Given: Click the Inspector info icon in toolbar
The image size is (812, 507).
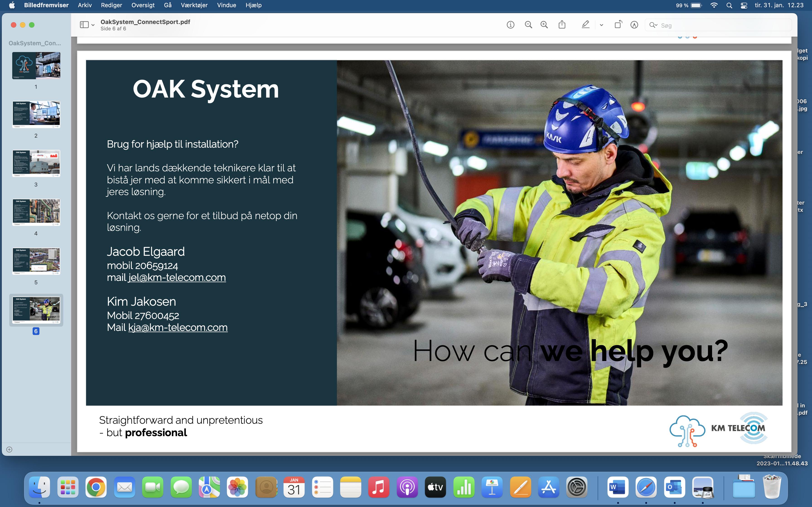Looking at the screenshot, I should (510, 25).
